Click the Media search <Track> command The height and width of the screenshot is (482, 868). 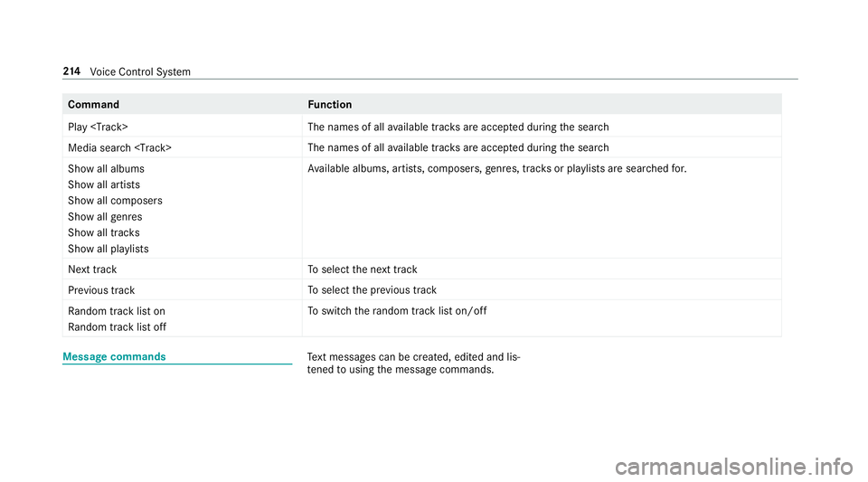click(x=119, y=147)
